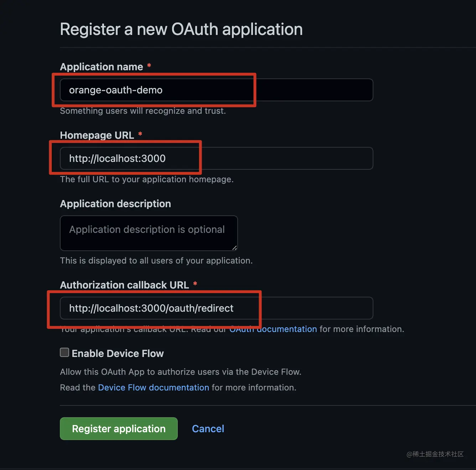Click the Homepage URL label
476x470 pixels.
click(97, 135)
